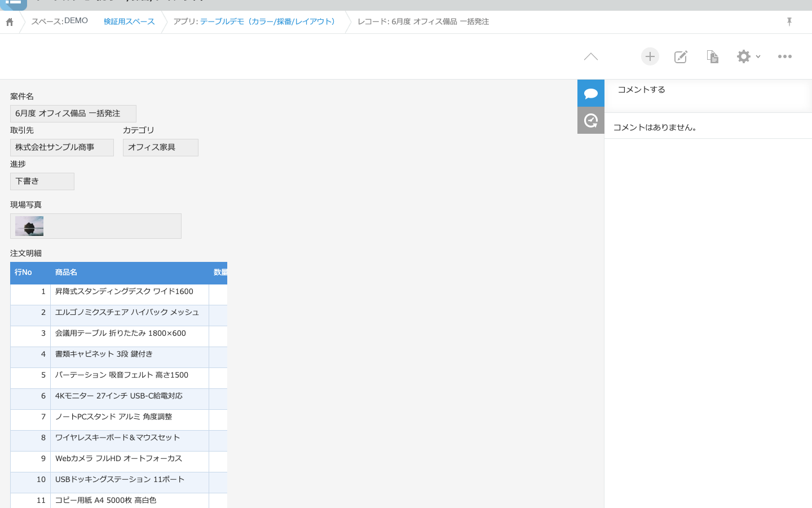The image size is (812, 508).
Task: Show the change history tab icon
Action: pos(591,120)
